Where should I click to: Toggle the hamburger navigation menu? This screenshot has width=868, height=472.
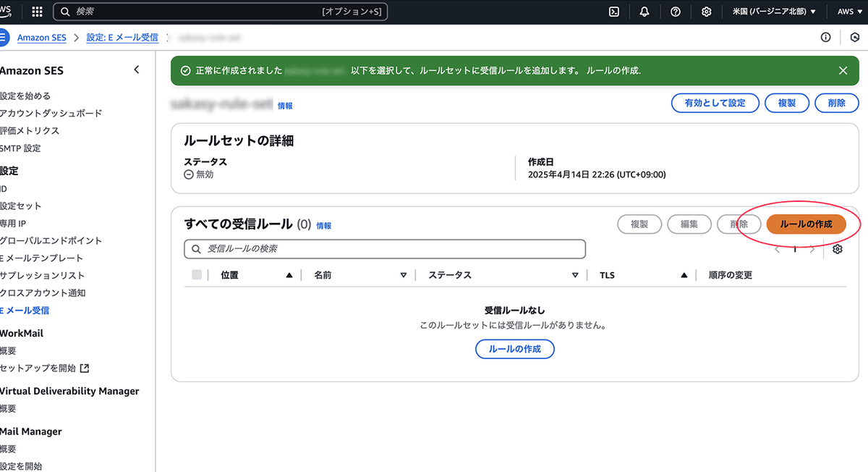tap(4, 37)
